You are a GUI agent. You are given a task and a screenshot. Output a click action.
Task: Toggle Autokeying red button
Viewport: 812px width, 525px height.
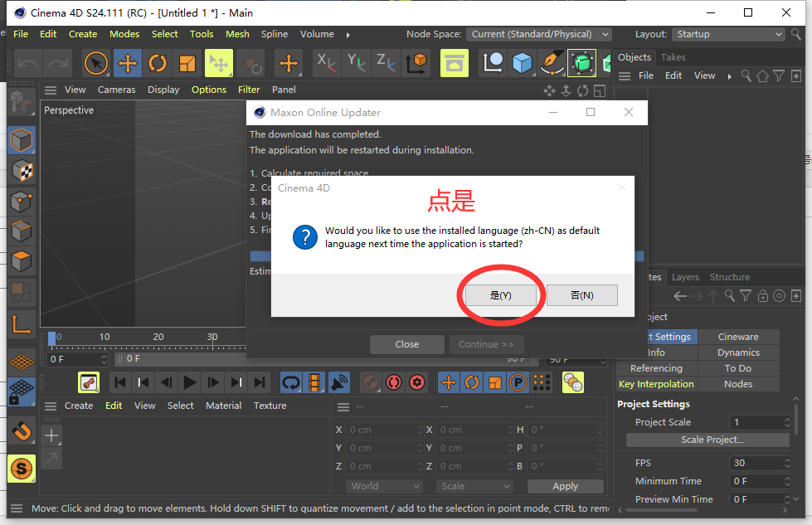(x=394, y=382)
